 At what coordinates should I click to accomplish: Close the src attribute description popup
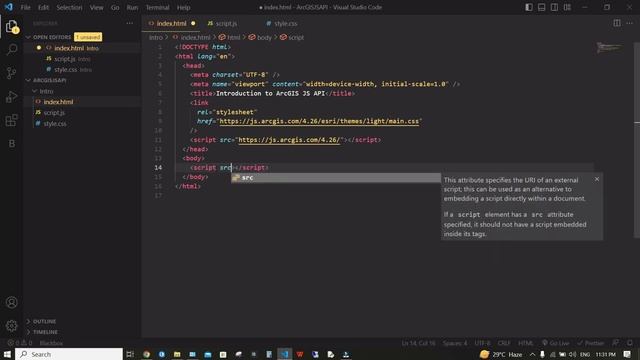point(597,179)
